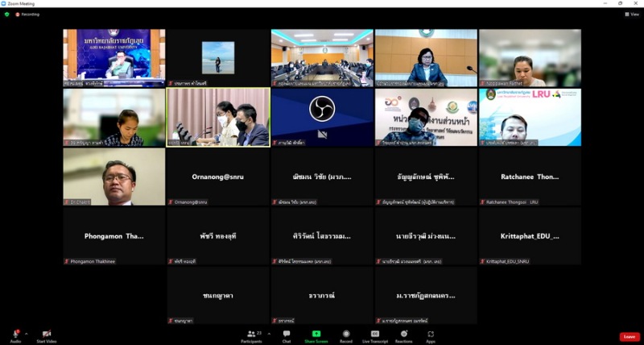Viewport: 644px width, 345px height.
Task: Open the Chat panel
Action: coord(287,335)
